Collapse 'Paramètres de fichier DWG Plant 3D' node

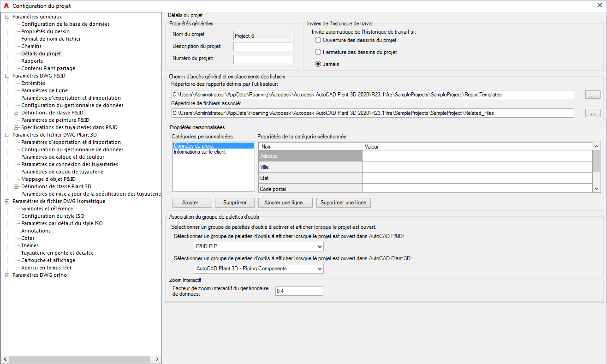[x=7, y=135]
